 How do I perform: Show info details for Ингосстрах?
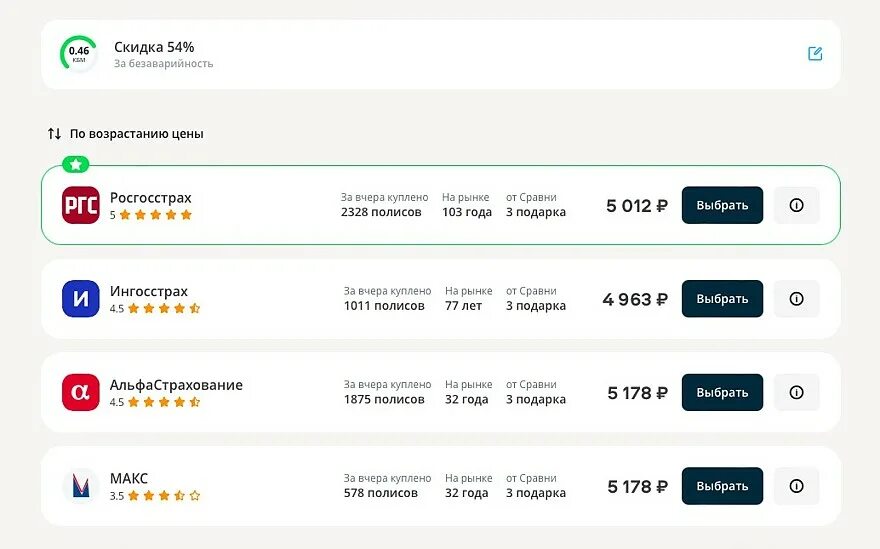796,299
